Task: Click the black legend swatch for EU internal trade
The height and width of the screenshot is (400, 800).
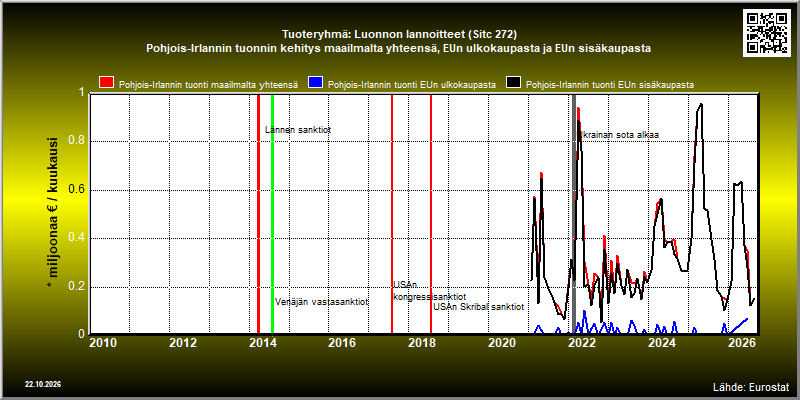Action: [x=514, y=83]
